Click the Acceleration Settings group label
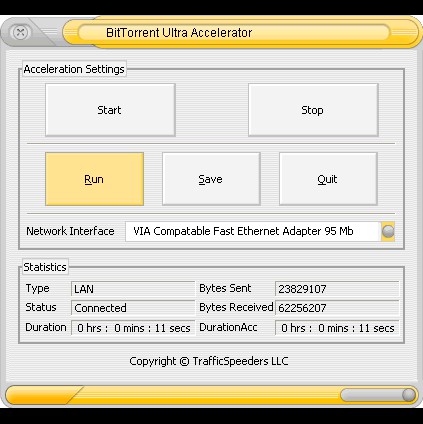 click(74, 69)
